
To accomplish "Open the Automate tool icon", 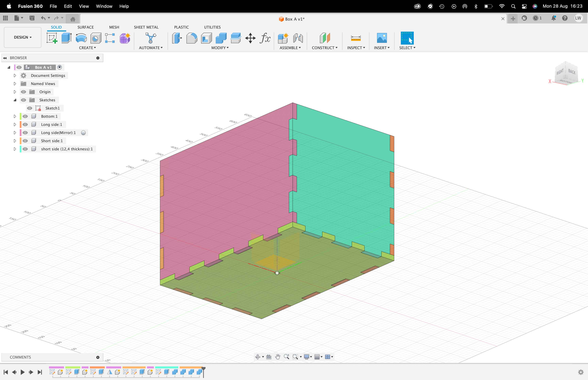I will (x=151, y=38).
